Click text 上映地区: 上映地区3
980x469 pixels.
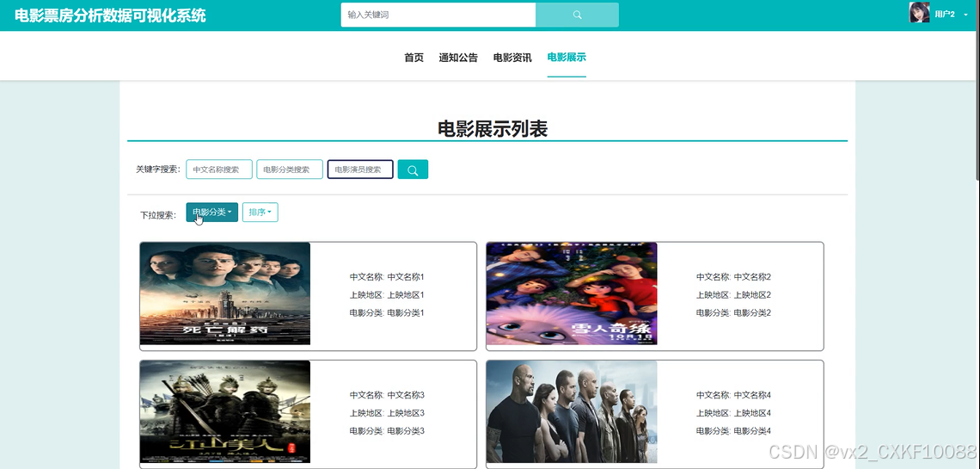[x=387, y=413]
